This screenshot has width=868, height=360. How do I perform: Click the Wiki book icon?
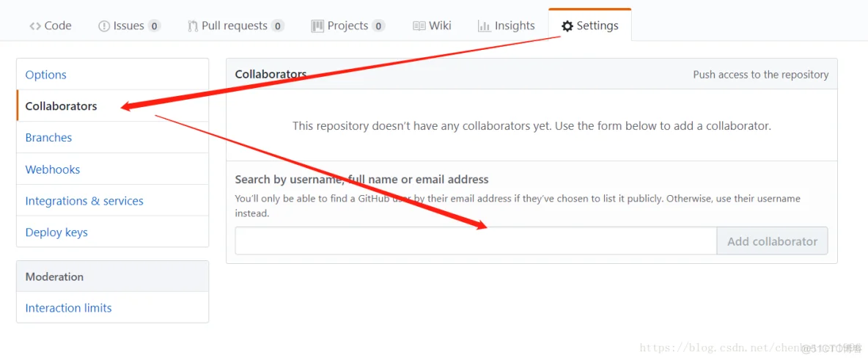419,26
